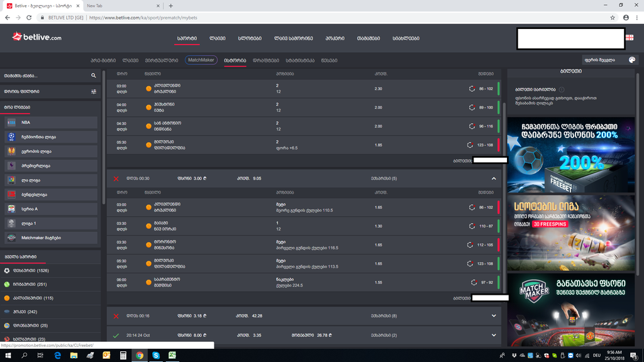Screen dimensions: 644x362
Task: Expand the won bet with odds 3.35
Action: 494,336
